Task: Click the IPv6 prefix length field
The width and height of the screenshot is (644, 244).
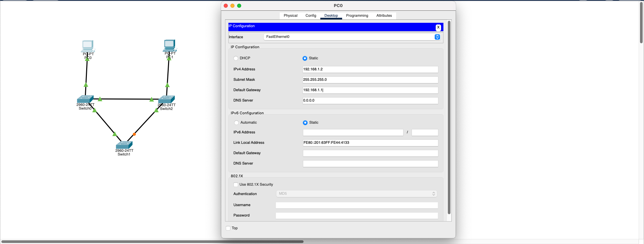Action: click(x=425, y=132)
